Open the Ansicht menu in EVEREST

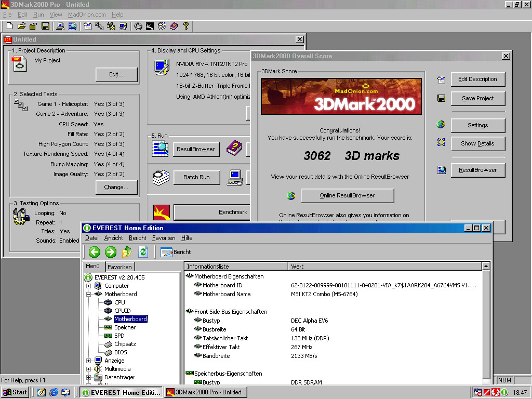(x=113, y=238)
